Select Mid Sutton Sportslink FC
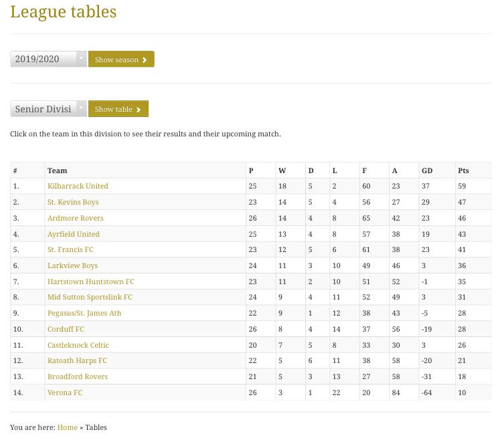 tap(90, 297)
